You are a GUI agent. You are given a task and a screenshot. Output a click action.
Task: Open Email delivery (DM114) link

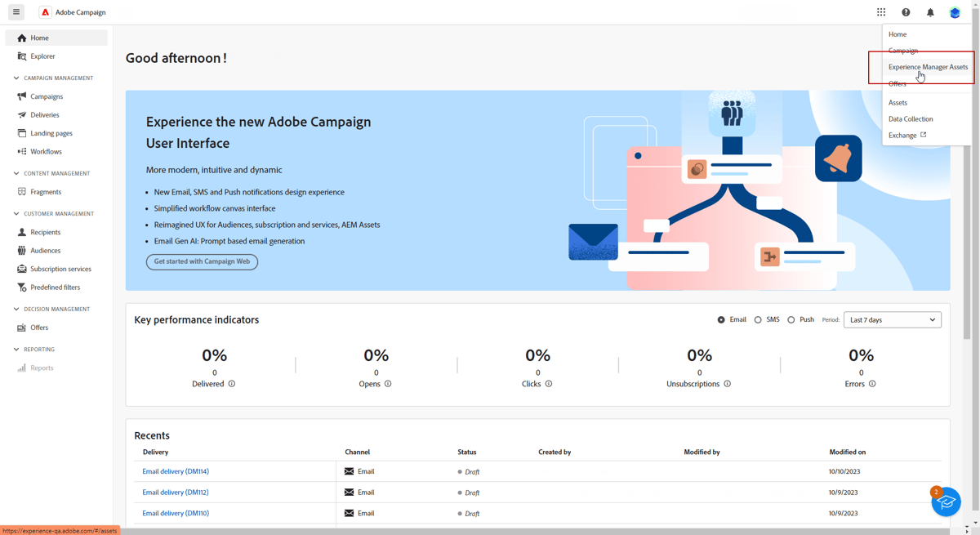[176, 471]
